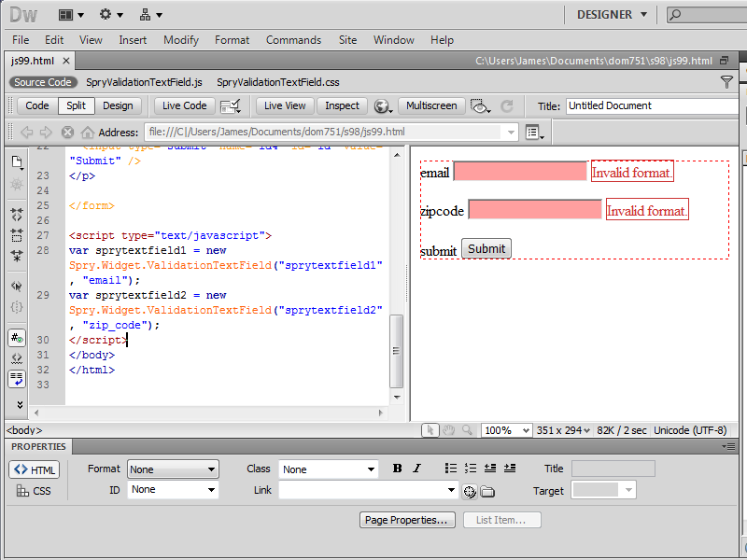The height and width of the screenshot is (560, 747).
Task: Click the Point to File icon next to Link
Action: [x=470, y=491]
